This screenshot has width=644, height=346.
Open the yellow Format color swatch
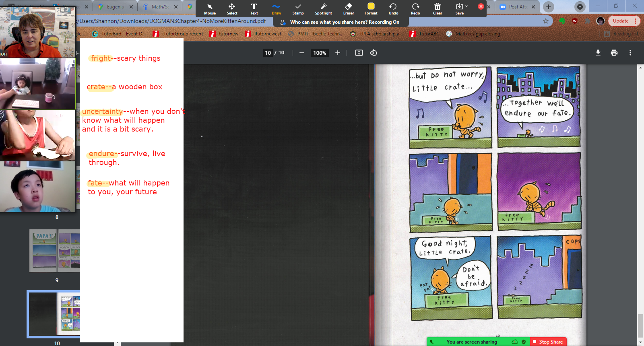pos(371,8)
